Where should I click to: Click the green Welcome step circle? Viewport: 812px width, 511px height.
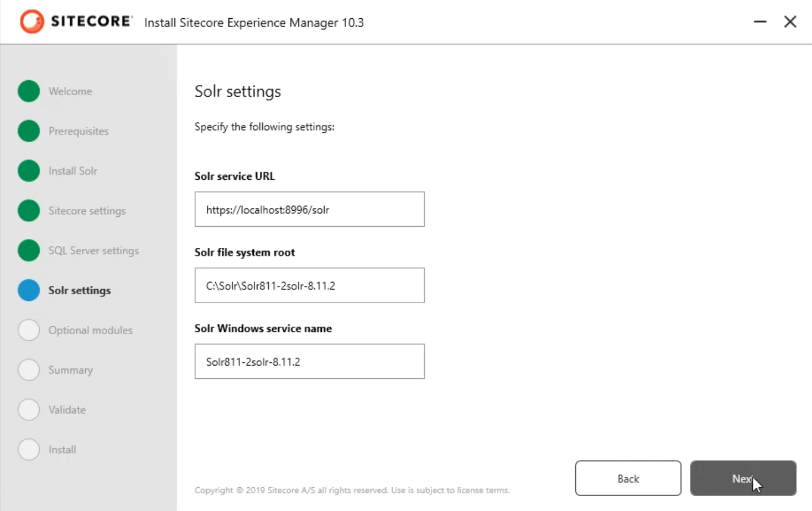[29, 91]
